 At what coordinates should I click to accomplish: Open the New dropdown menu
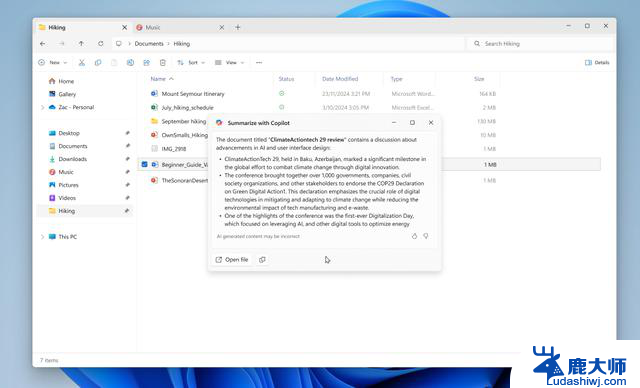(53, 62)
